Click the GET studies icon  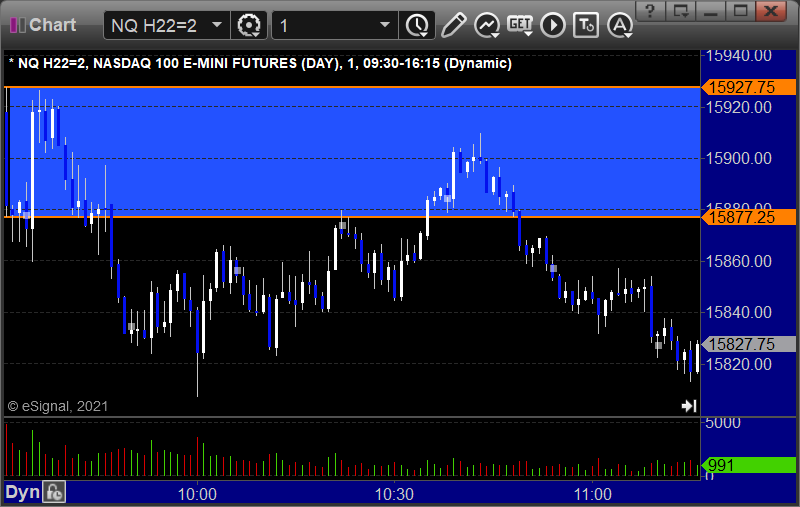520,25
